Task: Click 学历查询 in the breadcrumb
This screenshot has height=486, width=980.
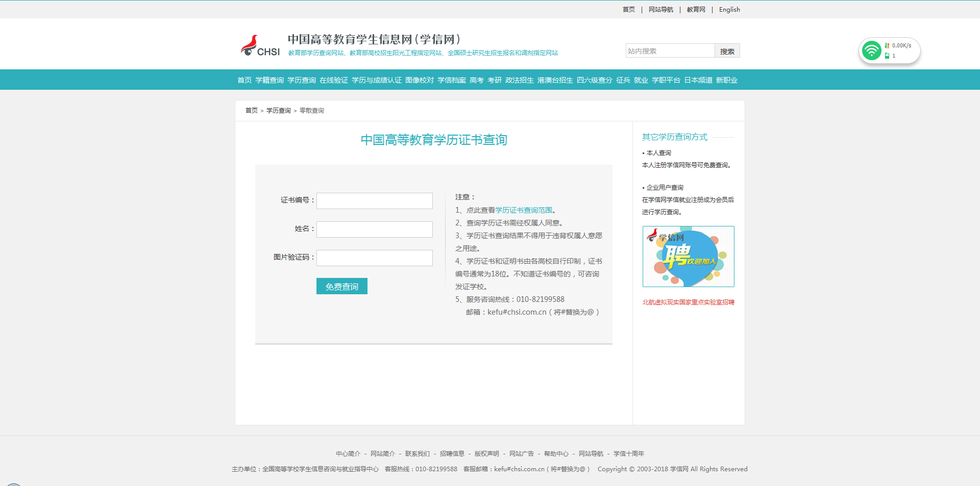Action: (278, 111)
